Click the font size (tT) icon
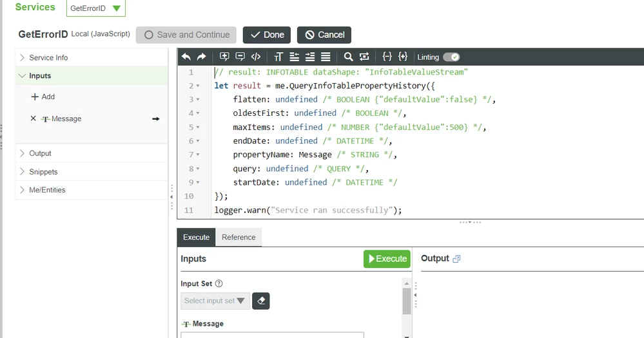644x338 pixels. coord(278,57)
